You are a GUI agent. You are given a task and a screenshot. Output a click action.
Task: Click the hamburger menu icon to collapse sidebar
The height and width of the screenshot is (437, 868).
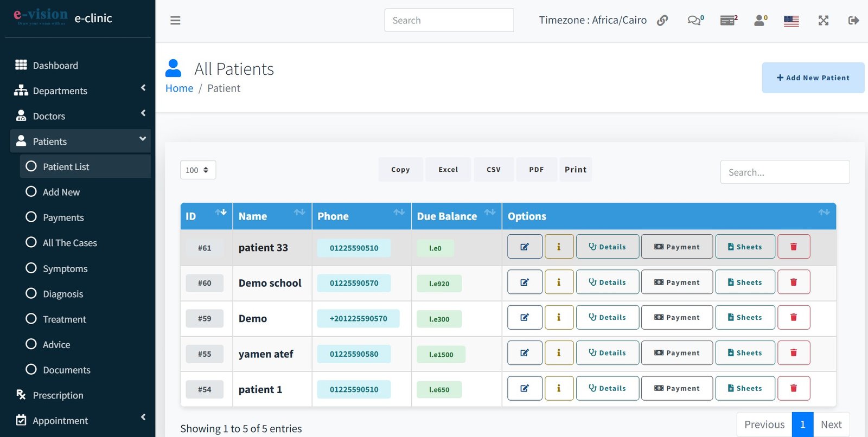point(175,21)
